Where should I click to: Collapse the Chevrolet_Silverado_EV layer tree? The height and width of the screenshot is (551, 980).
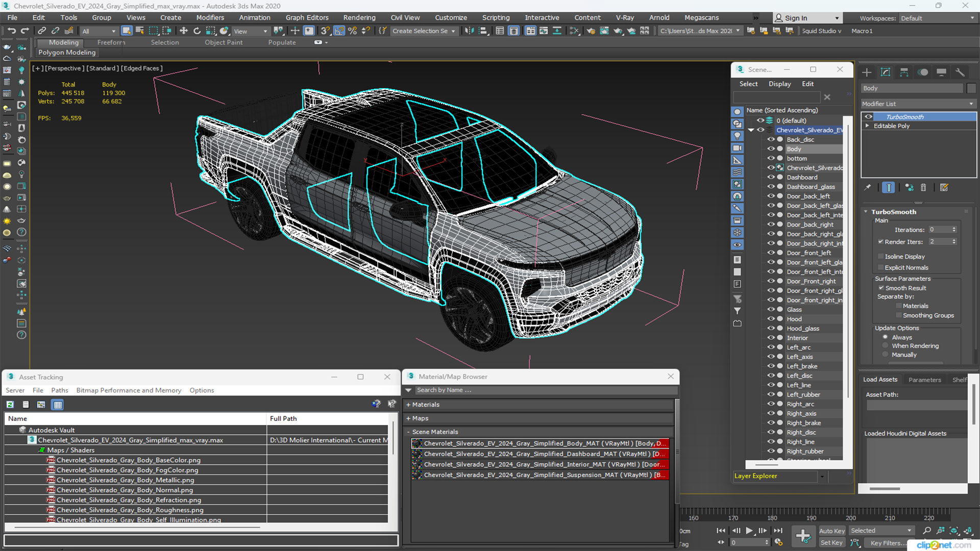(x=751, y=130)
